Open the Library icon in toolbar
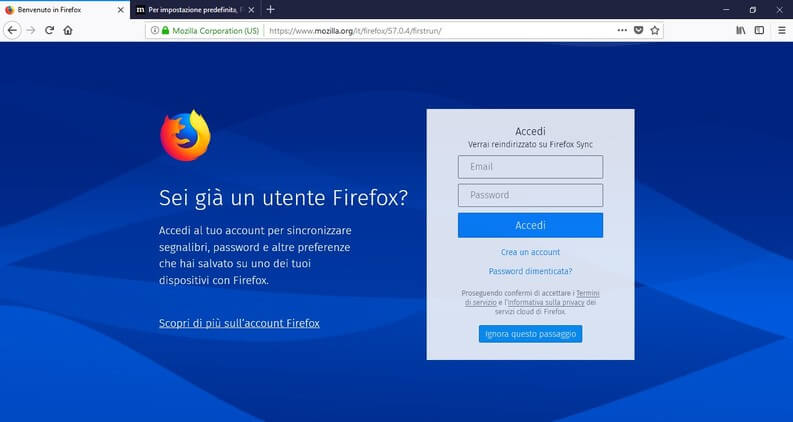 click(741, 30)
